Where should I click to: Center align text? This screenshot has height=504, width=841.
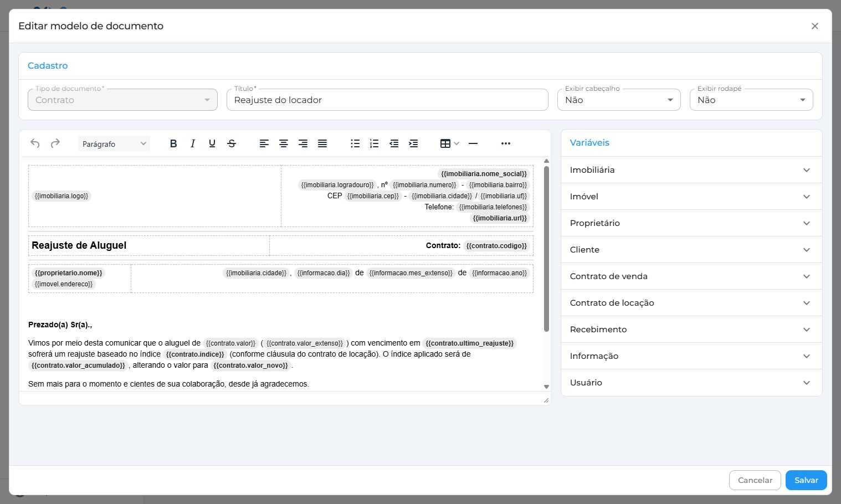click(284, 143)
